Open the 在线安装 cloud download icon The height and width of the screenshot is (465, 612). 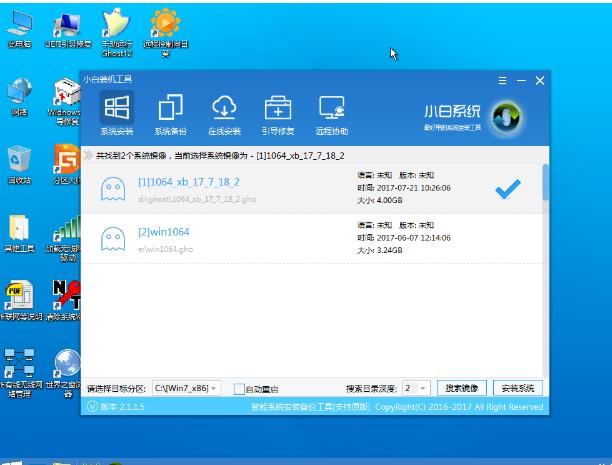[224, 107]
